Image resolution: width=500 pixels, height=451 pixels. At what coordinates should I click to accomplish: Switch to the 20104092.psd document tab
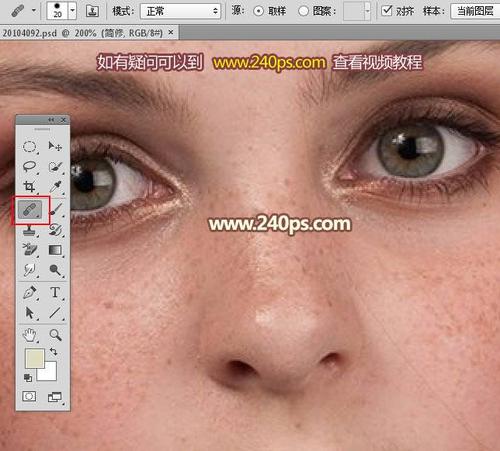(83, 33)
